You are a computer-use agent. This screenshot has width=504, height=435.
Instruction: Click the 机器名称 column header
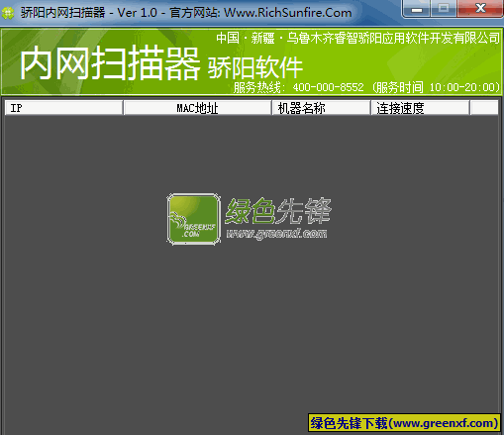(321, 108)
